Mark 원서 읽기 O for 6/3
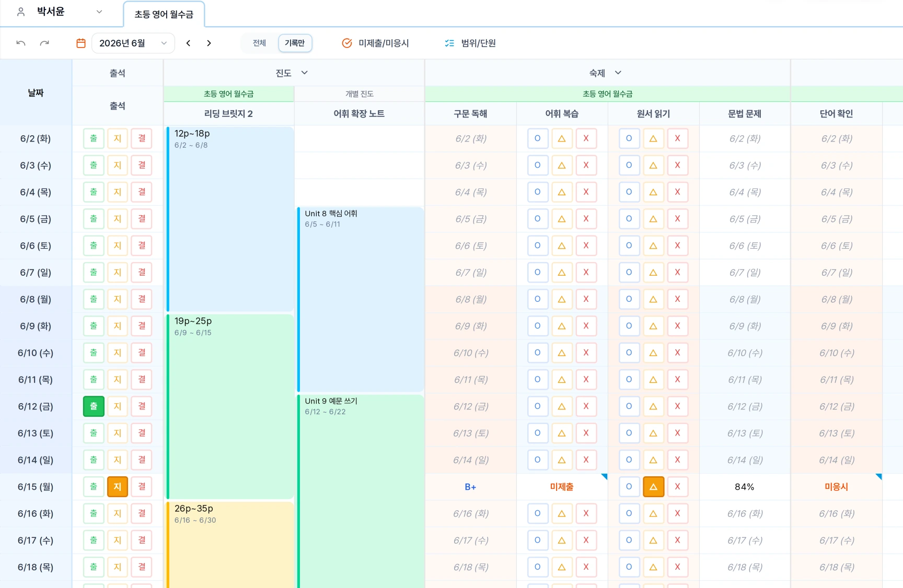The width and height of the screenshot is (903, 588). click(x=629, y=165)
